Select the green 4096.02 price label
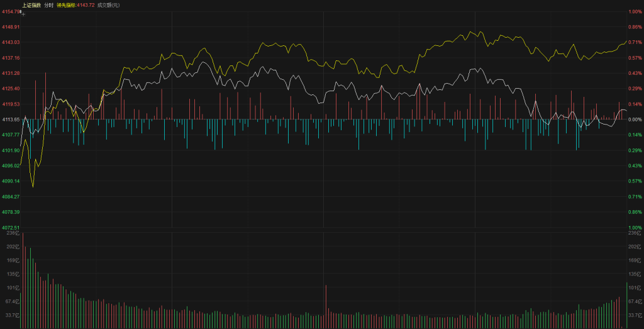The image size is (644, 329). click(x=11, y=165)
